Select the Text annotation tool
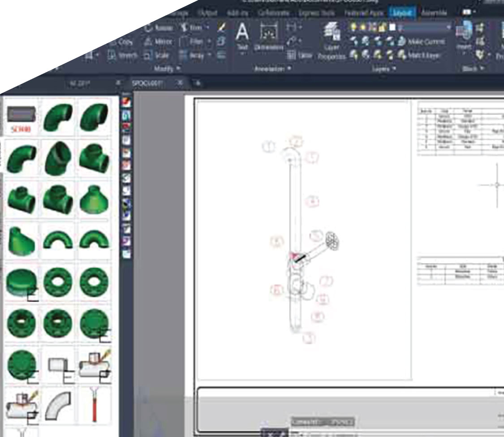Viewport: 504px width, 437px height. pyautogui.click(x=242, y=36)
